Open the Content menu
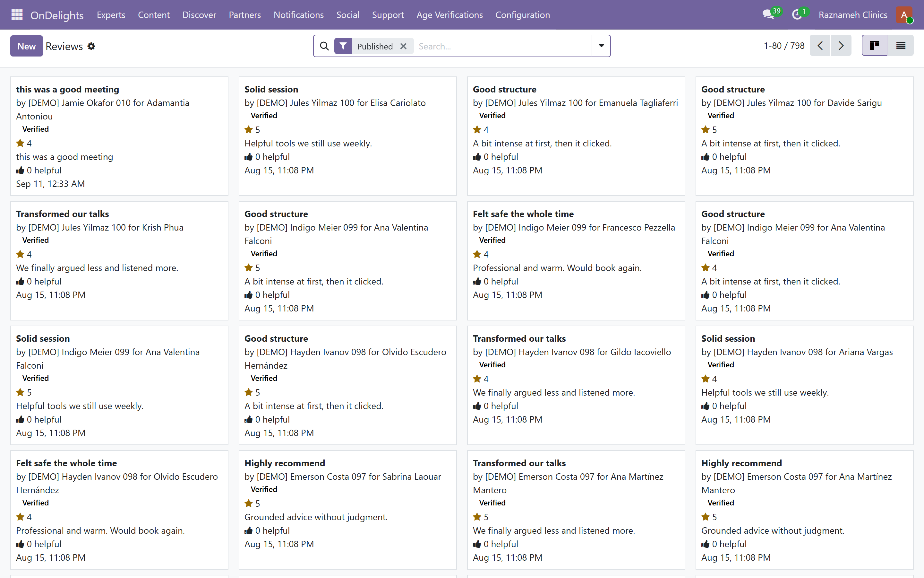The image size is (924, 578). tap(154, 15)
